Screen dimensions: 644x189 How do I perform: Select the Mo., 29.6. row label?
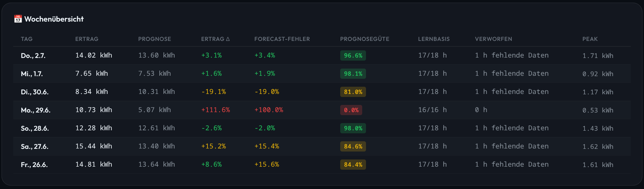pyautogui.click(x=36, y=110)
